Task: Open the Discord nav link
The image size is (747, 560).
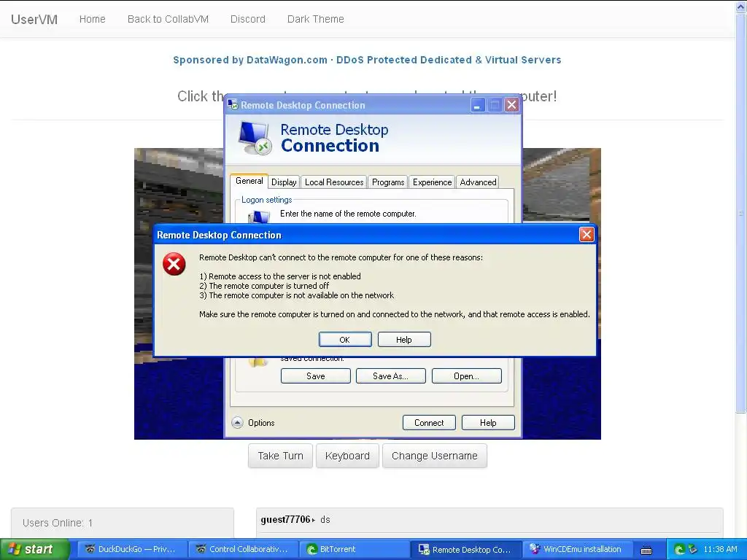Action: pyautogui.click(x=248, y=19)
